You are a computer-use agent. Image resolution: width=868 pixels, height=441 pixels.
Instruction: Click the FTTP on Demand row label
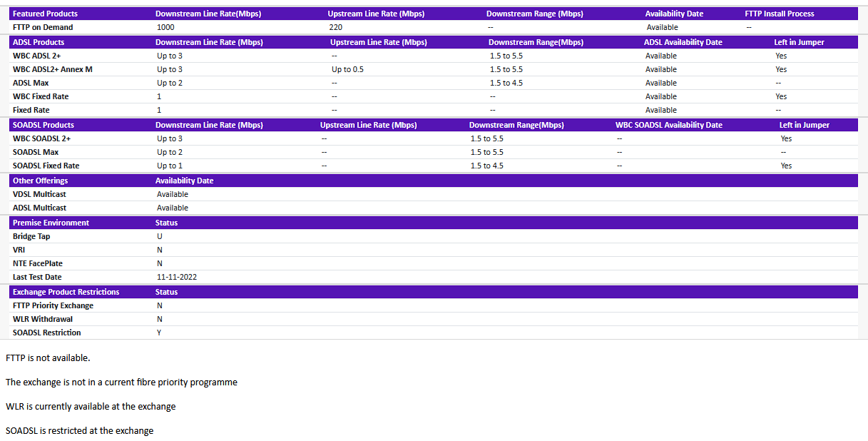39,27
